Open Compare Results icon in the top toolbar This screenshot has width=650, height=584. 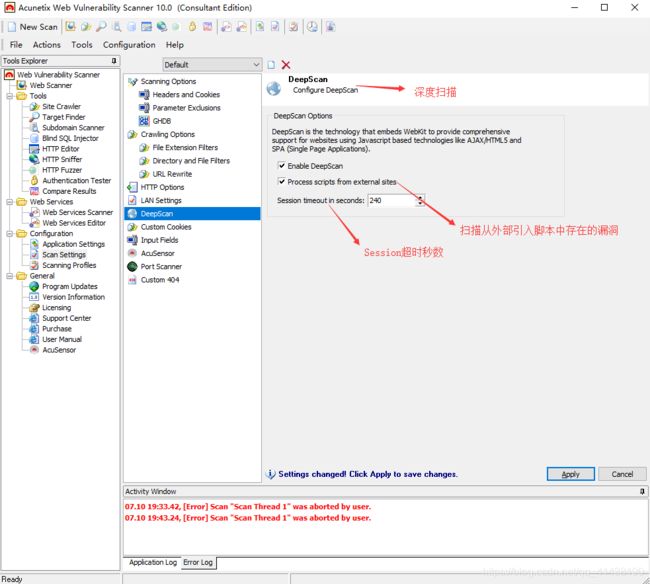(x=207, y=27)
